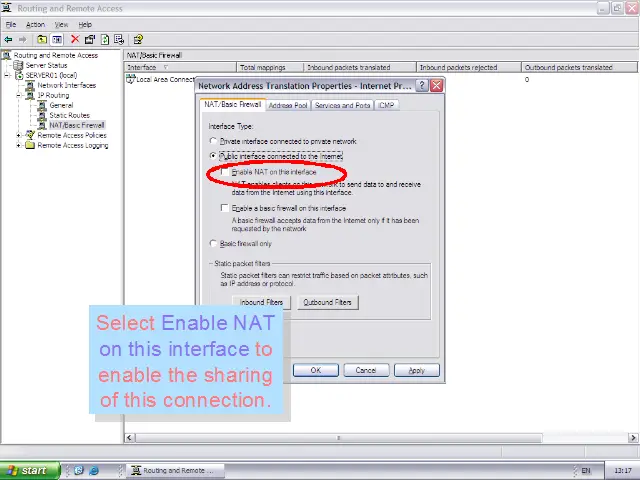Viewport: 640px width, 480px height.
Task: Click the Back arrow toolbar icon
Action: click(8, 40)
